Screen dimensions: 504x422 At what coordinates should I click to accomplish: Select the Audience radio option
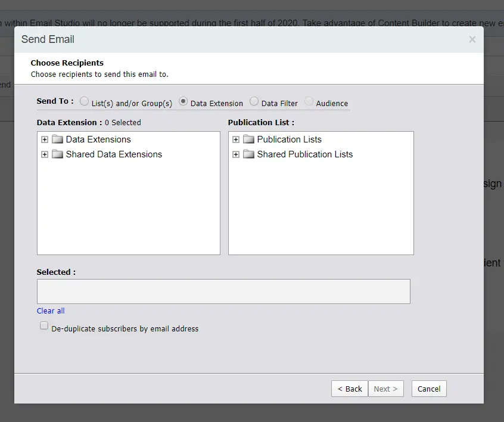(x=309, y=102)
